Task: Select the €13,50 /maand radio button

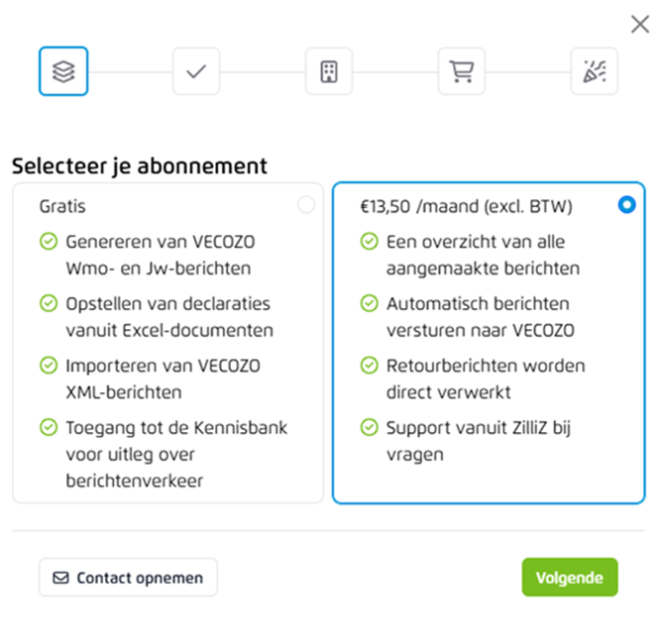Action: tap(626, 205)
